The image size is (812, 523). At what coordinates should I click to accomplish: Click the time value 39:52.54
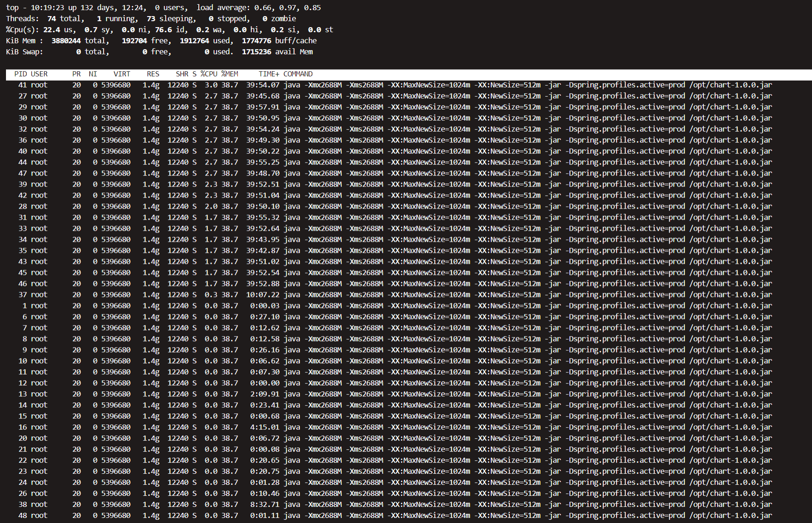pos(263,273)
